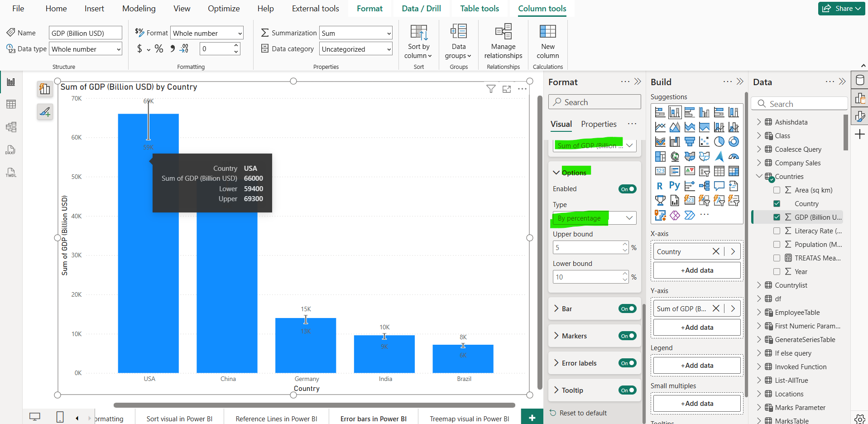Turn off the Tooltip toggle
The width and height of the screenshot is (868, 424).
coord(627,390)
